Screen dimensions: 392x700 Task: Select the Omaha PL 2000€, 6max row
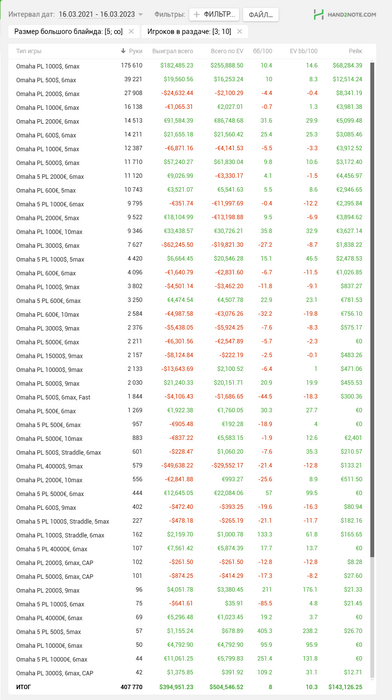pyautogui.click(x=189, y=121)
